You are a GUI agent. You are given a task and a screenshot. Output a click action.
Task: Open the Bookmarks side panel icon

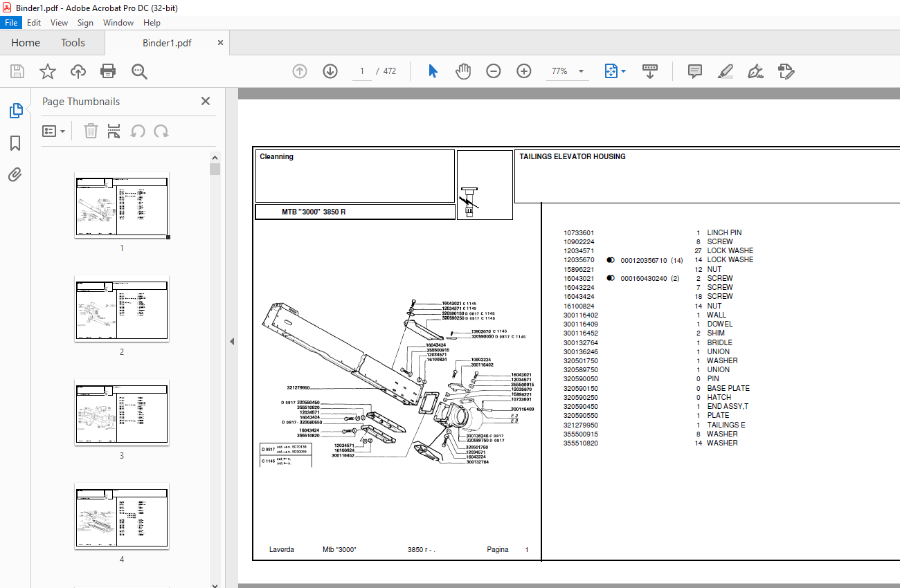pos(15,143)
